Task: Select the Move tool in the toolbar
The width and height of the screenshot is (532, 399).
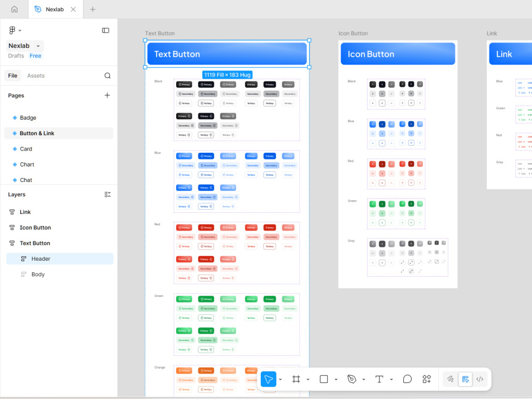Action: (x=268, y=379)
